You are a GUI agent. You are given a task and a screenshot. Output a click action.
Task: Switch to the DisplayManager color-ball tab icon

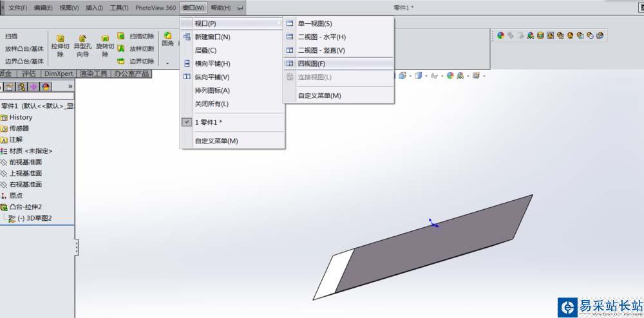pyautogui.click(x=46, y=86)
